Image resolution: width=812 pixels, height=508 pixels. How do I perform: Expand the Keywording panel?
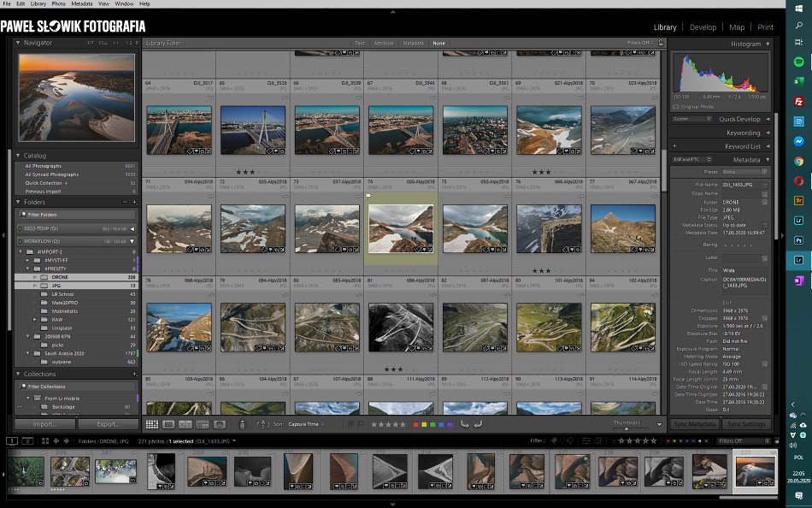pos(768,133)
